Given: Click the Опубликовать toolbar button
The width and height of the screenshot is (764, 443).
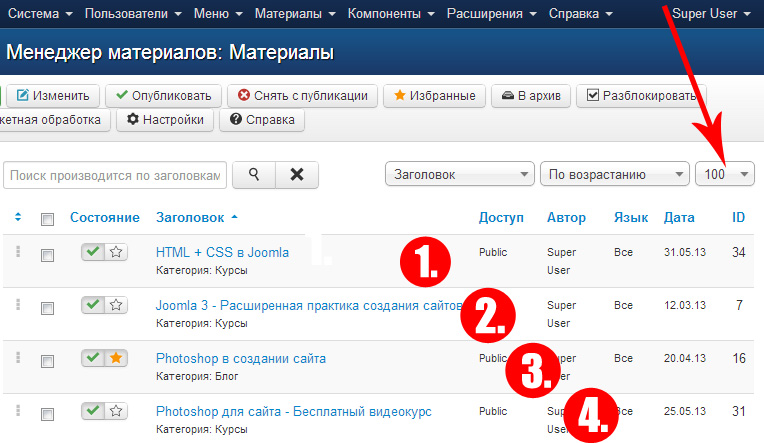Looking at the screenshot, I should tap(164, 96).
